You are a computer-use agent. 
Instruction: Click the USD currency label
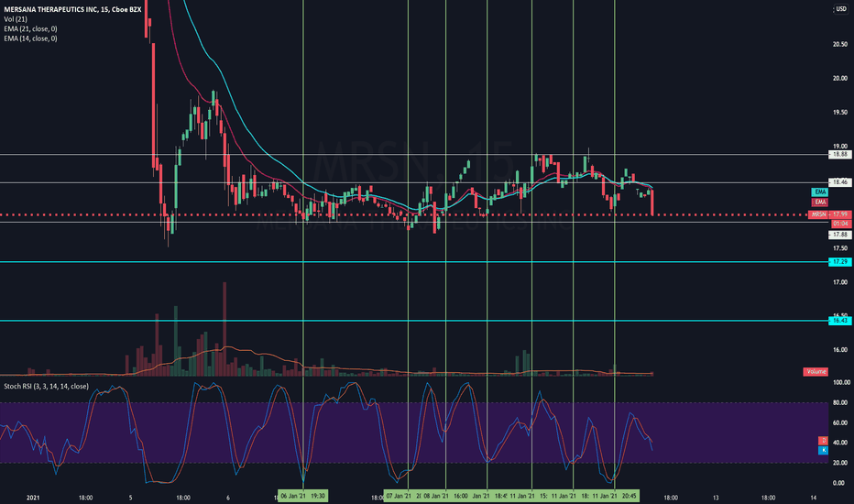(841, 9)
